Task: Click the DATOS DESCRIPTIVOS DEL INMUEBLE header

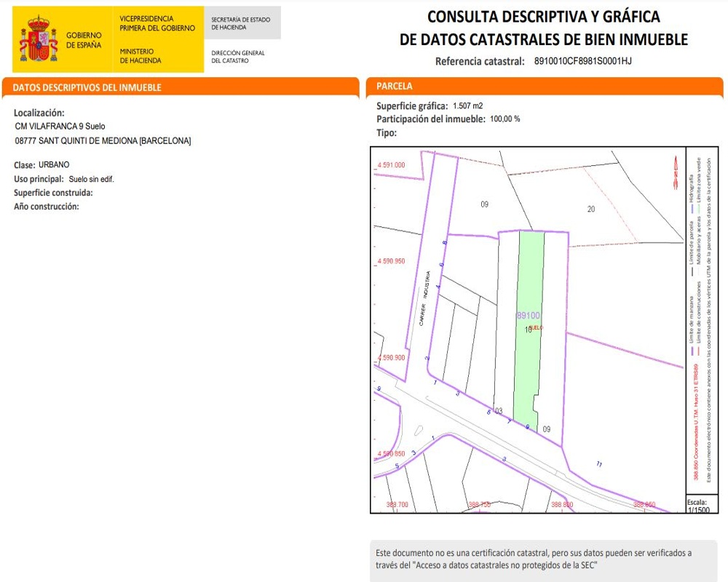Action: [87, 87]
